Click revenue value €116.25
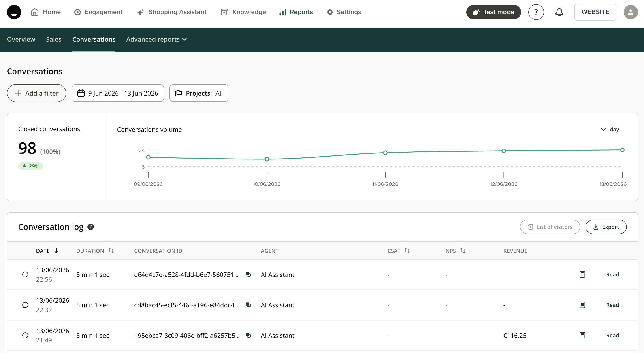644x353 pixels. [515, 335]
